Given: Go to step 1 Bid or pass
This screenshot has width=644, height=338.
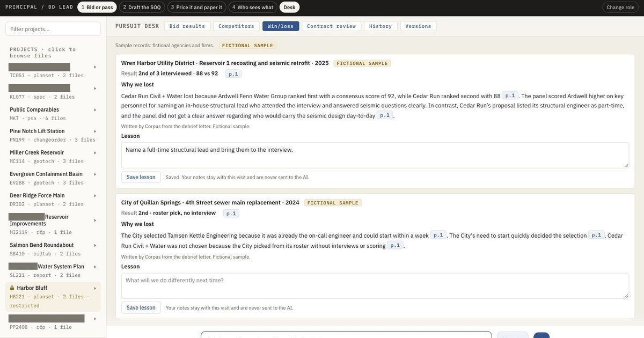Looking at the screenshot, I should [97, 7].
